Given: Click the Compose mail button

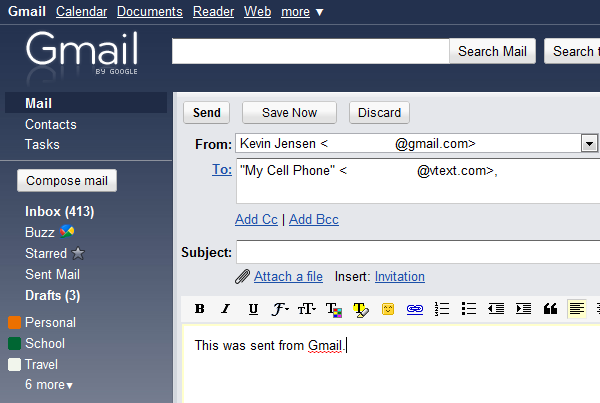Looking at the screenshot, I should click(67, 180).
